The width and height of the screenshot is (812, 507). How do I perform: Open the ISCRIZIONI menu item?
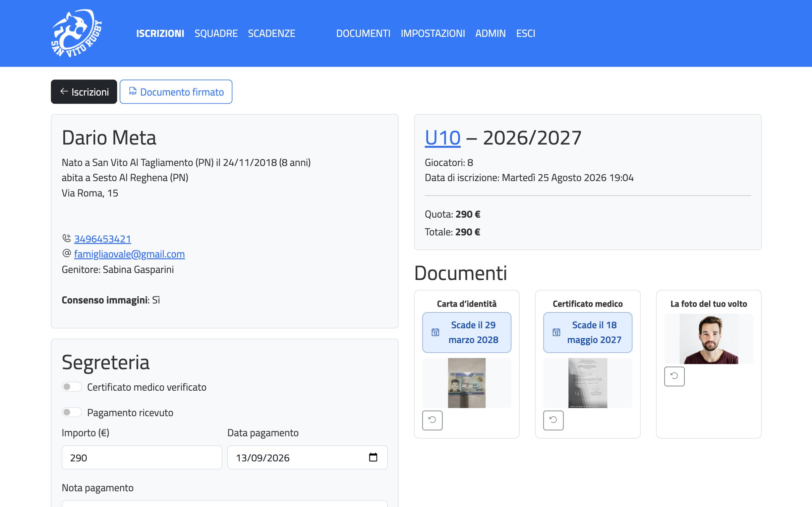click(160, 34)
